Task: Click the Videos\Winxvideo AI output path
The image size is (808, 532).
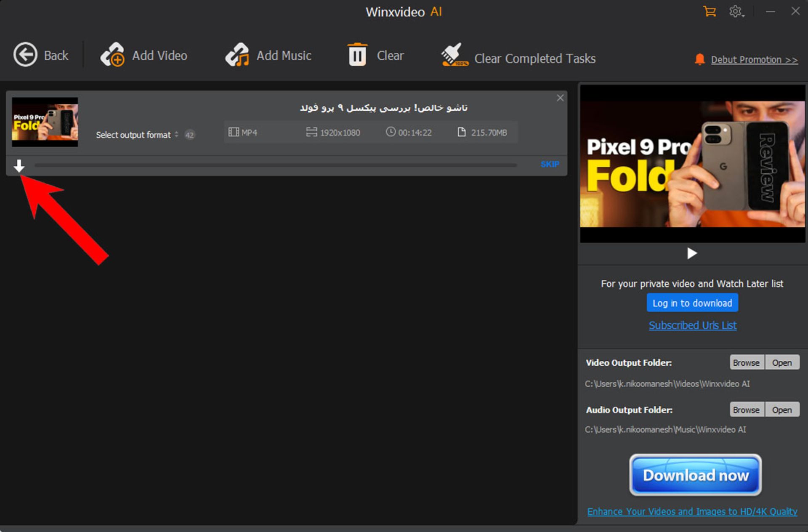Action: coord(667,384)
